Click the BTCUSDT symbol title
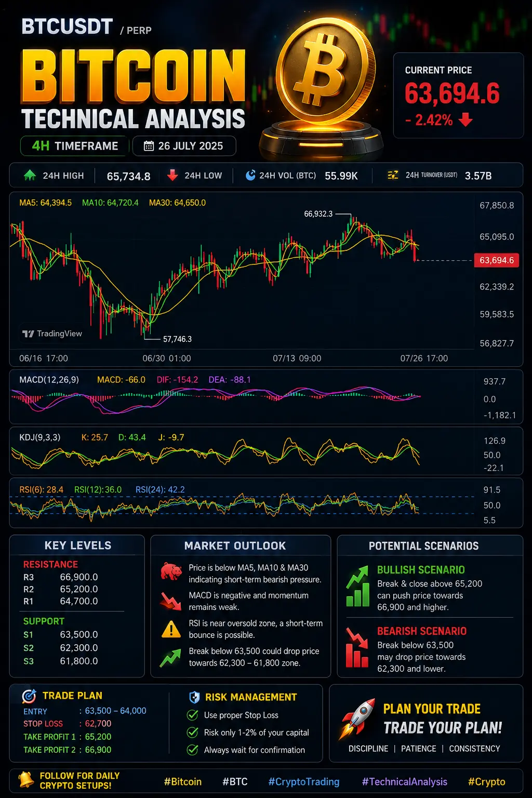Screen dimensions: 532x798 67,26
